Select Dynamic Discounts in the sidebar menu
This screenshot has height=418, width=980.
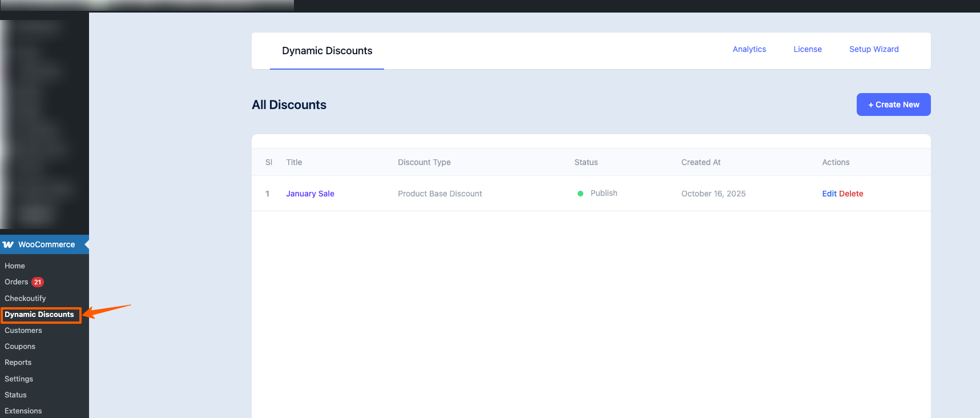39,315
